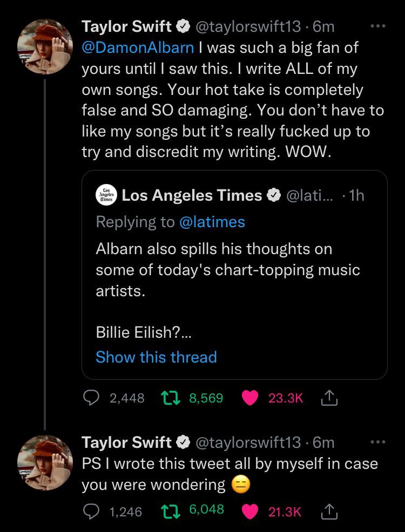405x532 pixels.
Task: Share the first tweet via share icon
Action: click(x=328, y=398)
